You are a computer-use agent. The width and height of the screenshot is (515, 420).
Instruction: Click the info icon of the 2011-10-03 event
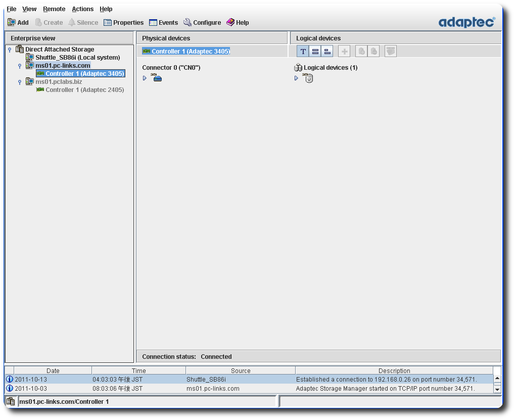tap(10, 389)
